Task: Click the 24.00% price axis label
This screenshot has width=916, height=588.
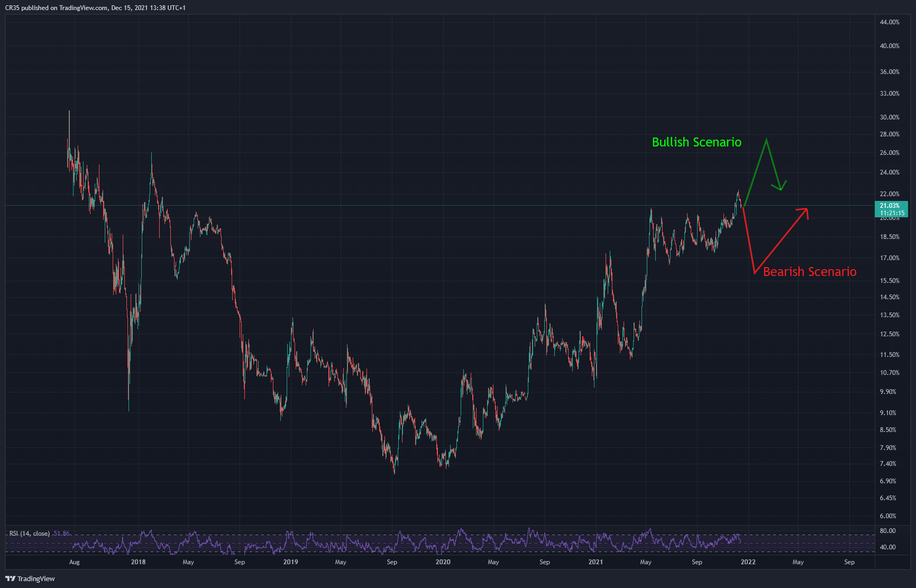Action: pos(890,172)
